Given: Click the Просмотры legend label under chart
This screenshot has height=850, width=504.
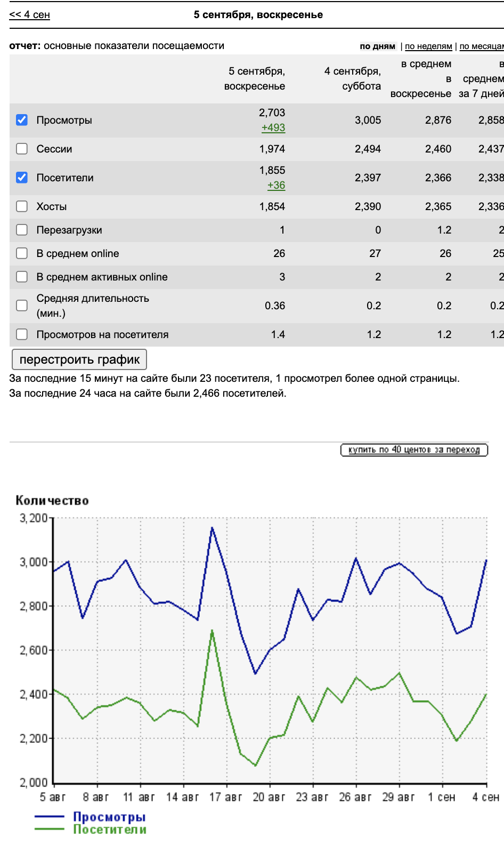Looking at the screenshot, I should click(109, 817).
